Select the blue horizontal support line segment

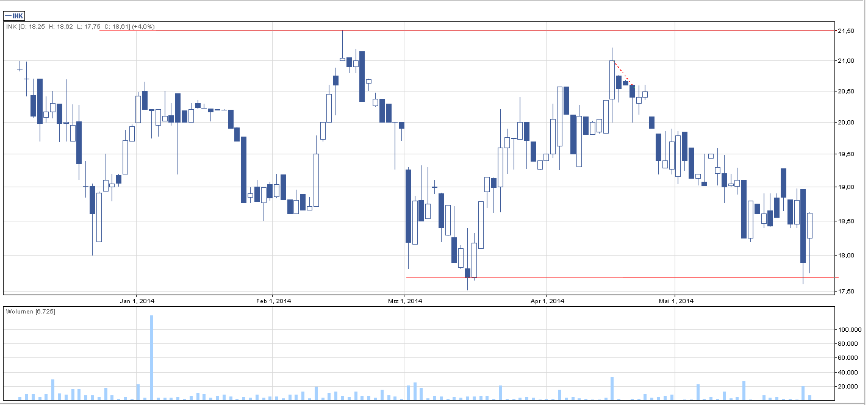click(512, 278)
